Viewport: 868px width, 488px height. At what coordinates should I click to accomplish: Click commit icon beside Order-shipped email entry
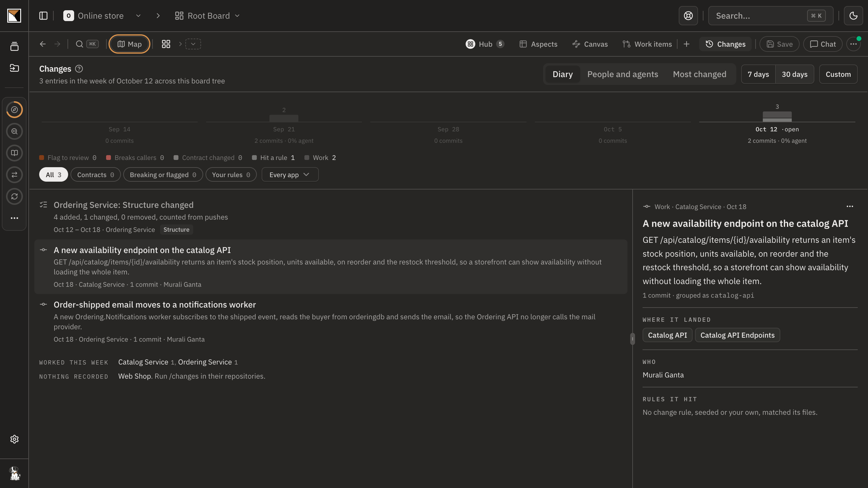[x=43, y=305]
